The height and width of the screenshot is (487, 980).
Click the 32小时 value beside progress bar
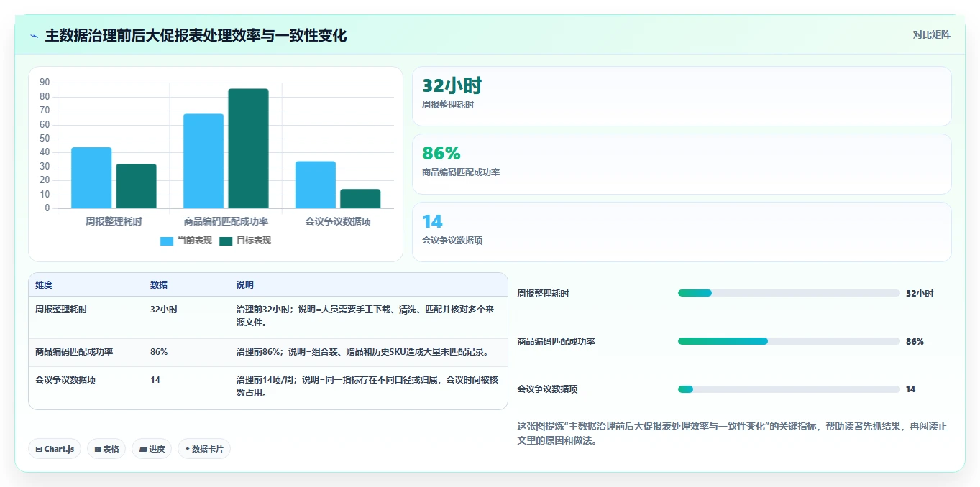pos(920,293)
